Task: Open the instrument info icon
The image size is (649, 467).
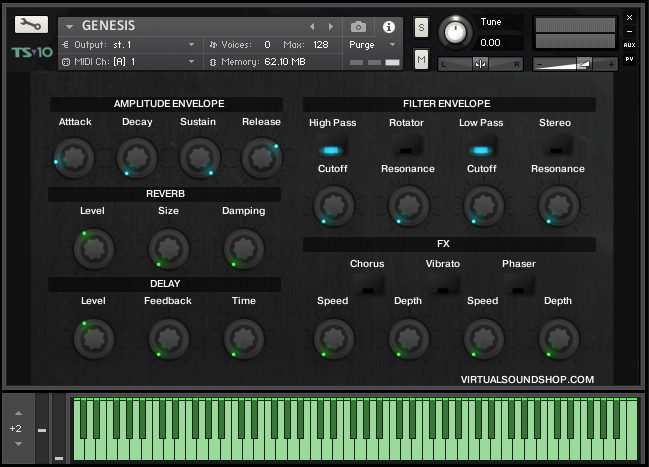Action: click(x=389, y=26)
